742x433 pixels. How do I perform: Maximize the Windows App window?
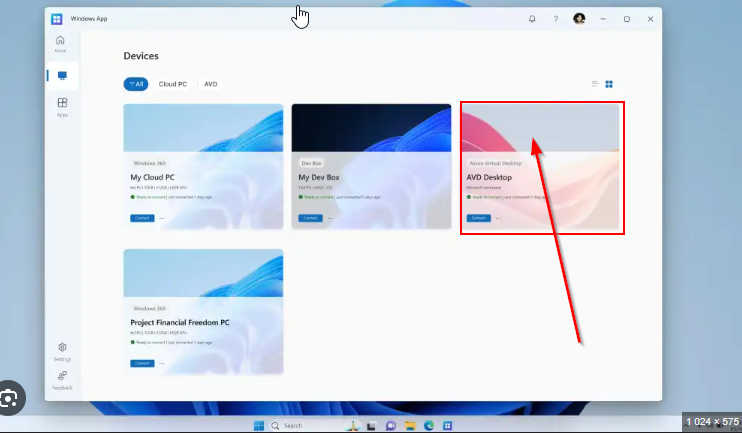point(627,19)
